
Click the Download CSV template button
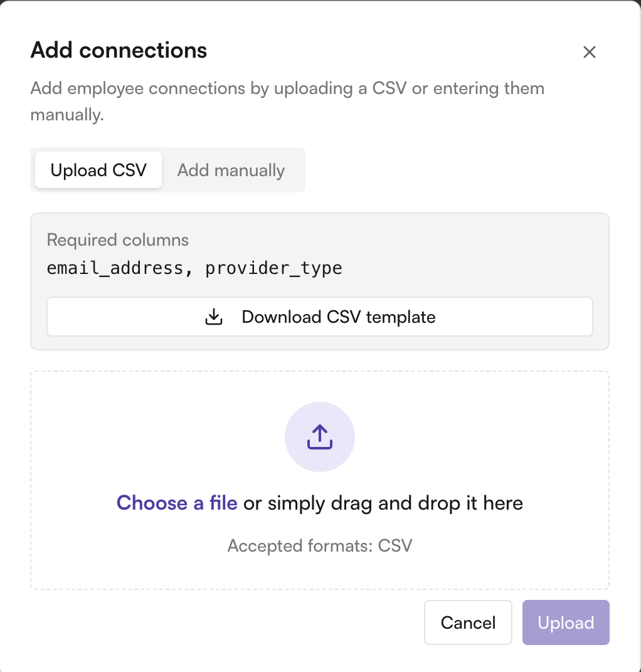click(x=320, y=317)
